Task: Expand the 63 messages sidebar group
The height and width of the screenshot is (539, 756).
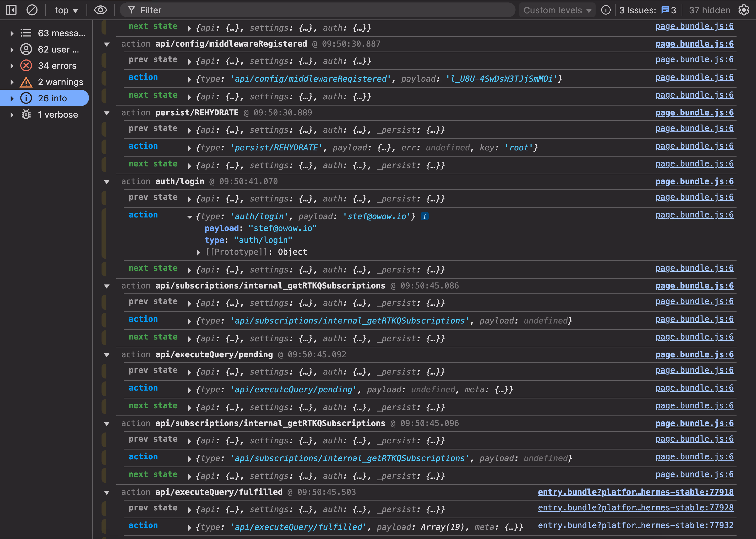Action: tap(12, 33)
